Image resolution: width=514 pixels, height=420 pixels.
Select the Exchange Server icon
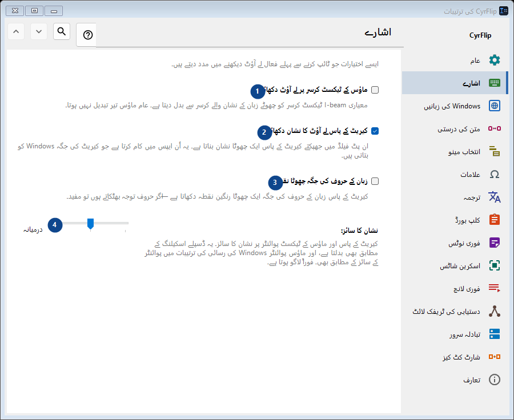click(495, 334)
